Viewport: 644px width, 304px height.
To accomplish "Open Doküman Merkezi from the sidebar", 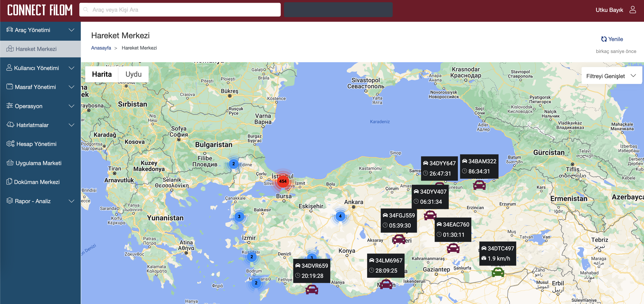I will (36, 182).
